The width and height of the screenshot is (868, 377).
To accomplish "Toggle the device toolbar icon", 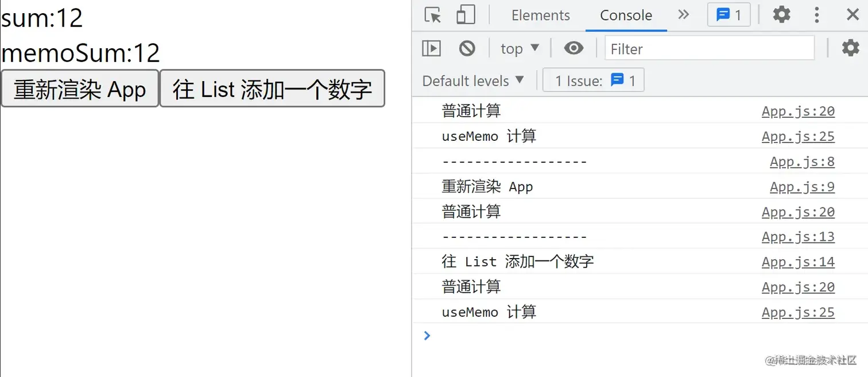I will pyautogui.click(x=466, y=15).
